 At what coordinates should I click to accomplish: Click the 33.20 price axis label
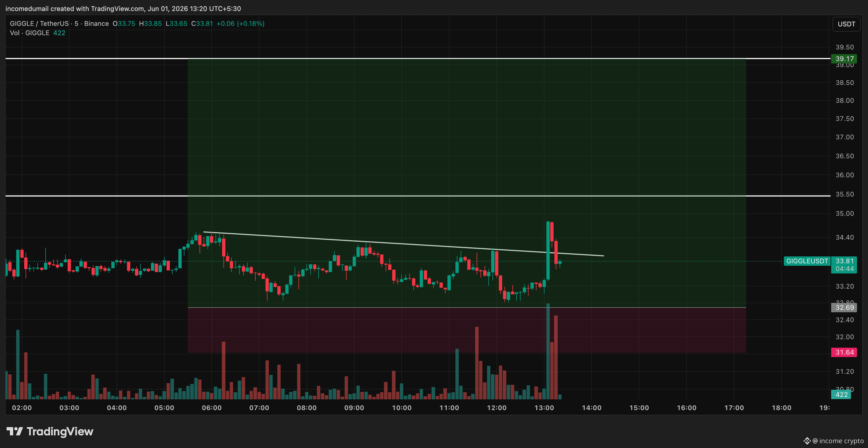pos(844,286)
